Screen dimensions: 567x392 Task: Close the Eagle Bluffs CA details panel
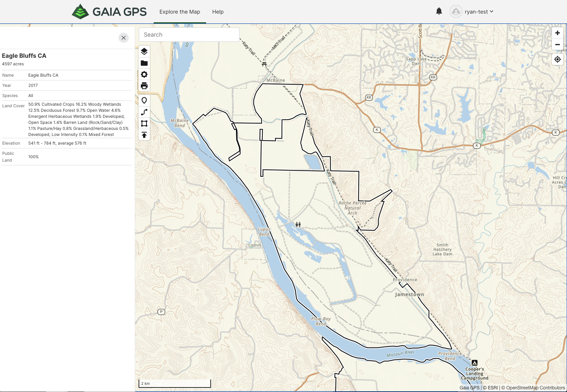[123, 38]
